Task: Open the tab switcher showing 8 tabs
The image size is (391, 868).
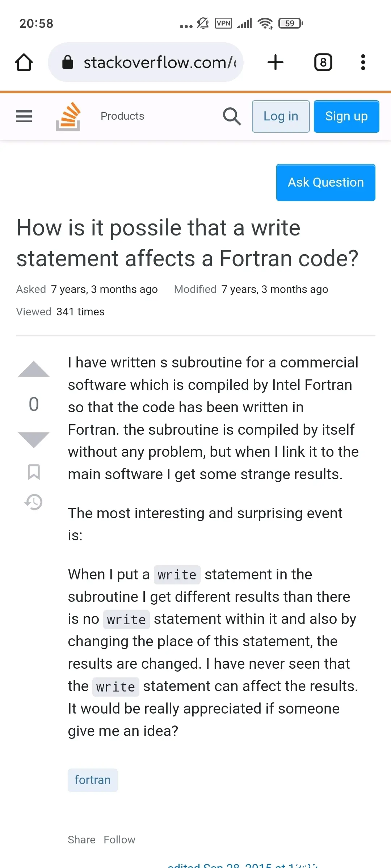Action: pos(323,62)
